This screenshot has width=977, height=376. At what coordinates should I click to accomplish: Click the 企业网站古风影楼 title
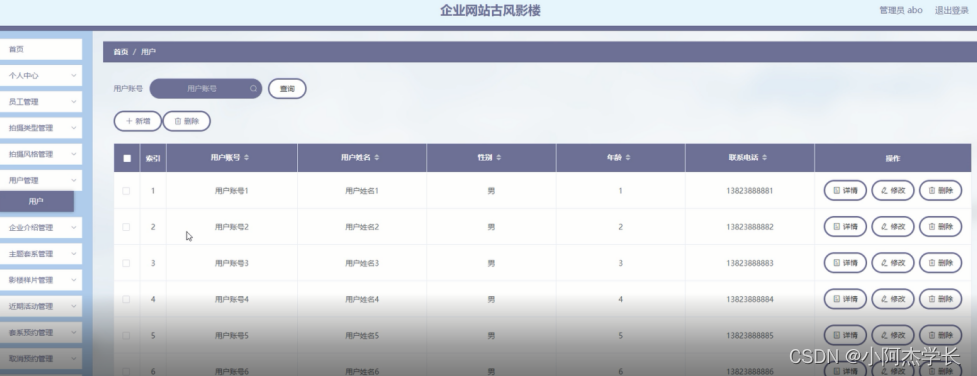(x=490, y=11)
